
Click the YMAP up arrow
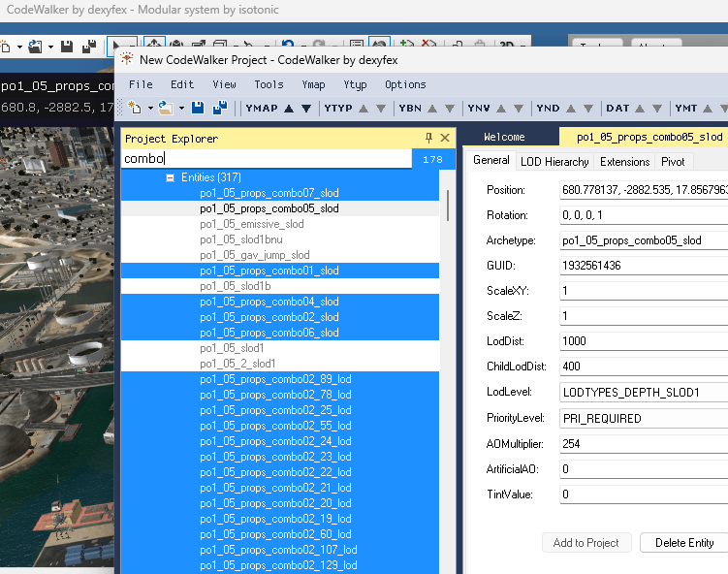(x=289, y=109)
